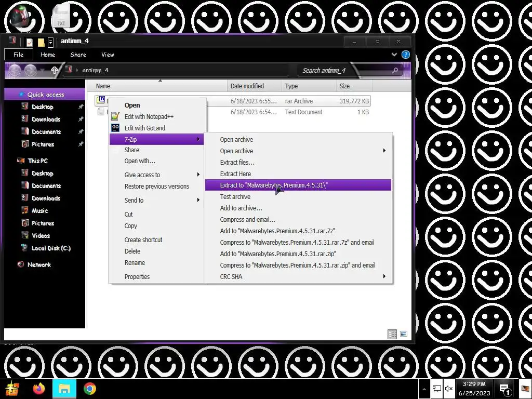Select the rar Archive file icon
The height and width of the screenshot is (399, 532).
coord(101,100)
